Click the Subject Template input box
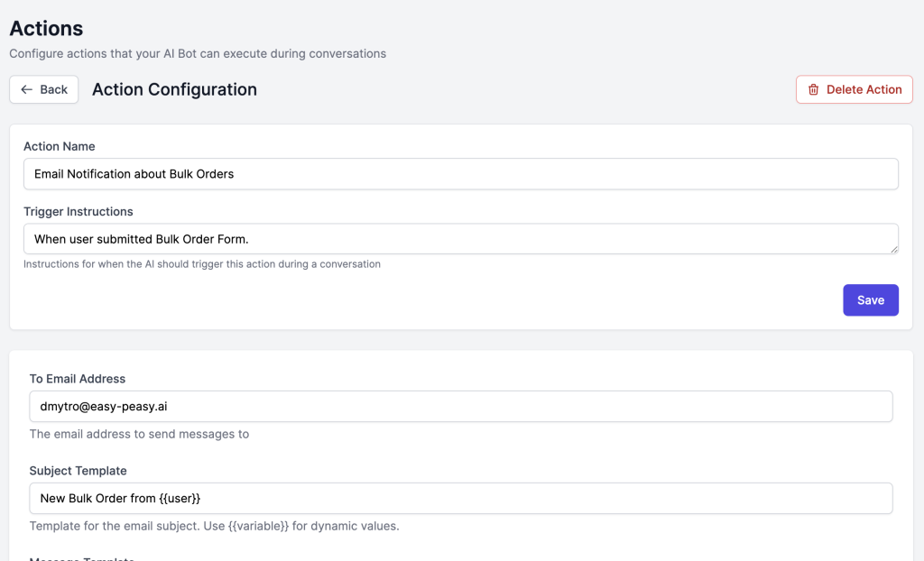The height and width of the screenshot is (561, 924). 460,498
